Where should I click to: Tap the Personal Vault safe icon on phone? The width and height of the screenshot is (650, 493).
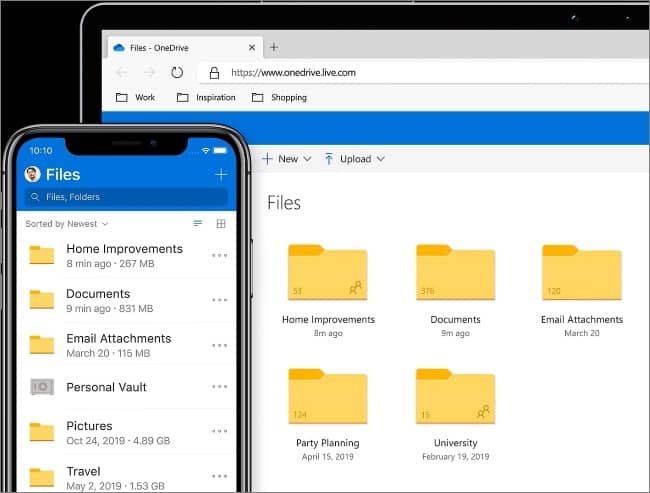coord(42,387)
